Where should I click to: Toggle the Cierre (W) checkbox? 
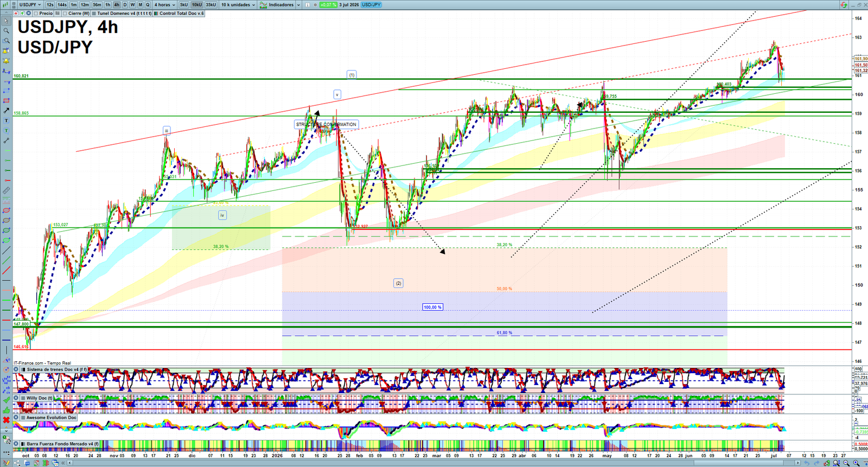65,13
